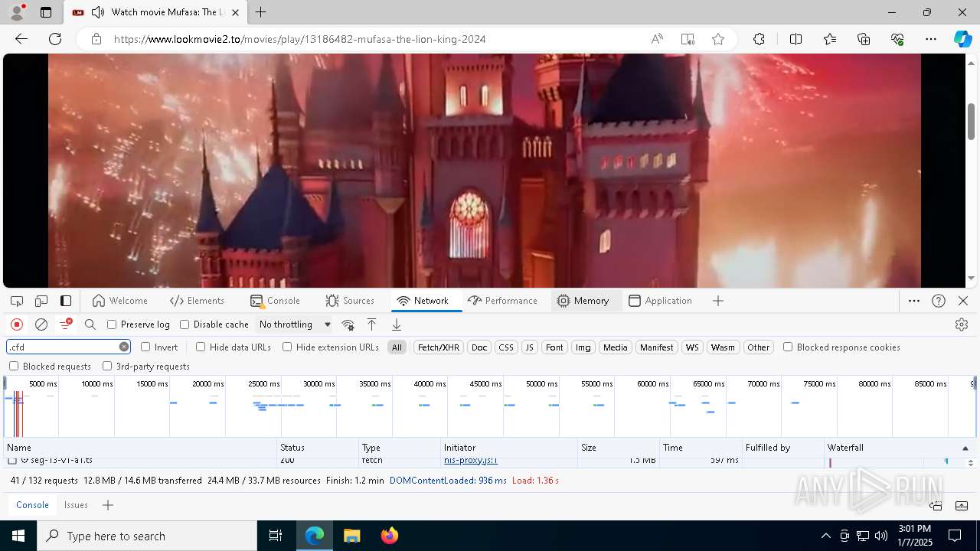This screenshot has width=980, height=551.
Task: Select the Fetch/XHR filter
Action: pos(439,347)
